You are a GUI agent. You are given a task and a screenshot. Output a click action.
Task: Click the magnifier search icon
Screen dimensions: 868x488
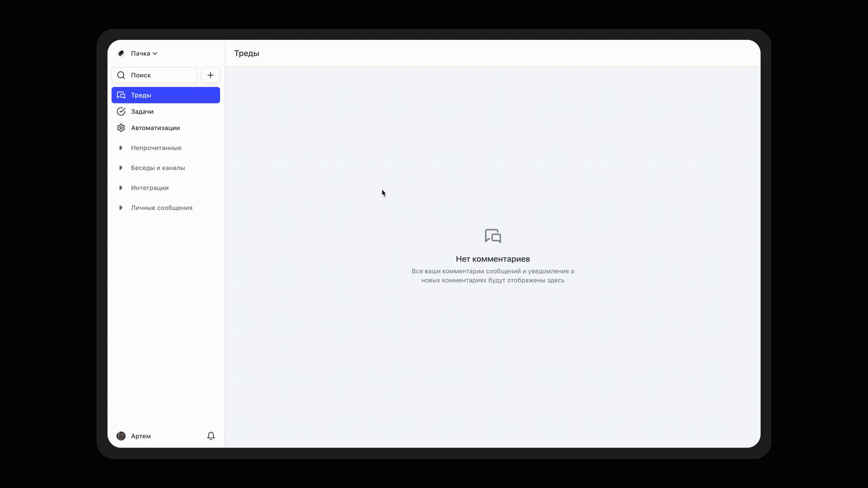tap(121, 75)
